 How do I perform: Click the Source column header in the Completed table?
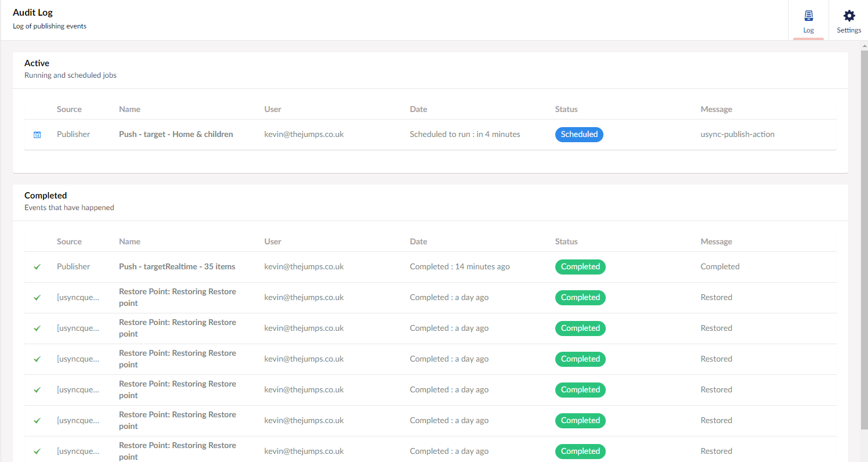click(69, 241)
